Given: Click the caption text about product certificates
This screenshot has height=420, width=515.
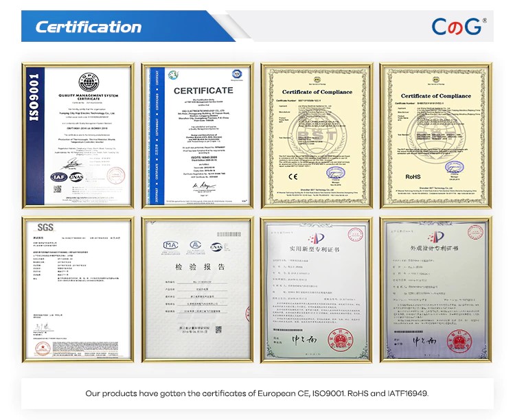Looking at the screenshot, I should pos(257,394).
